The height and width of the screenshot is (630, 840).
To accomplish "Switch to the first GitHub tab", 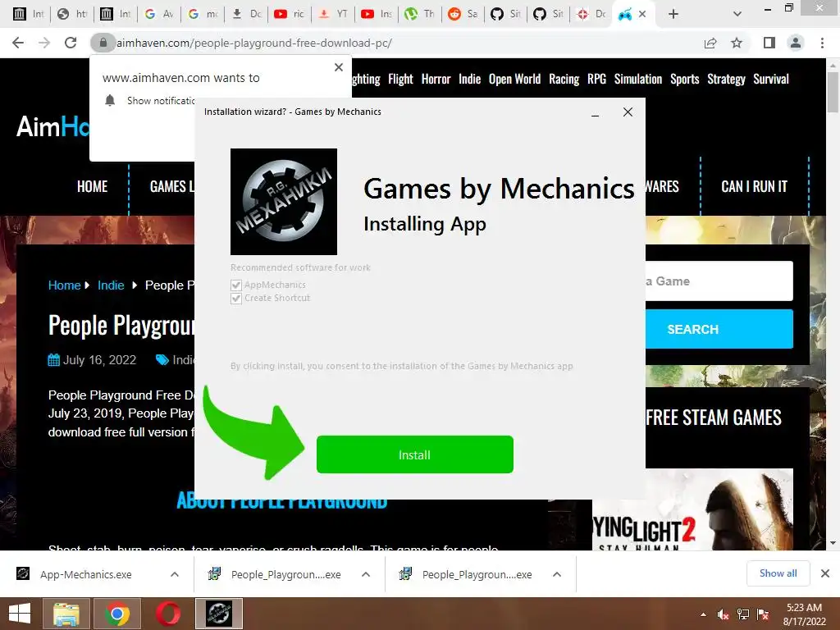I will (x=505, y=14).
